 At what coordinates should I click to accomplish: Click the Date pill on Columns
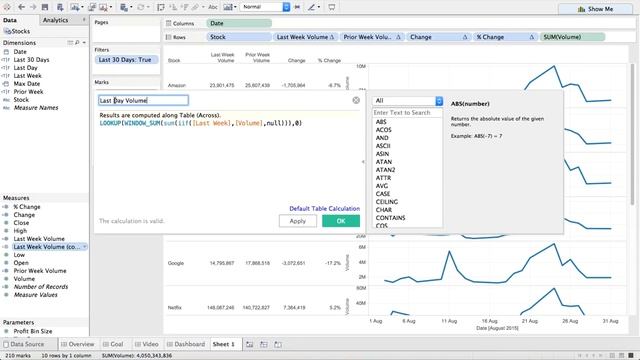click(x=239, y=23)
